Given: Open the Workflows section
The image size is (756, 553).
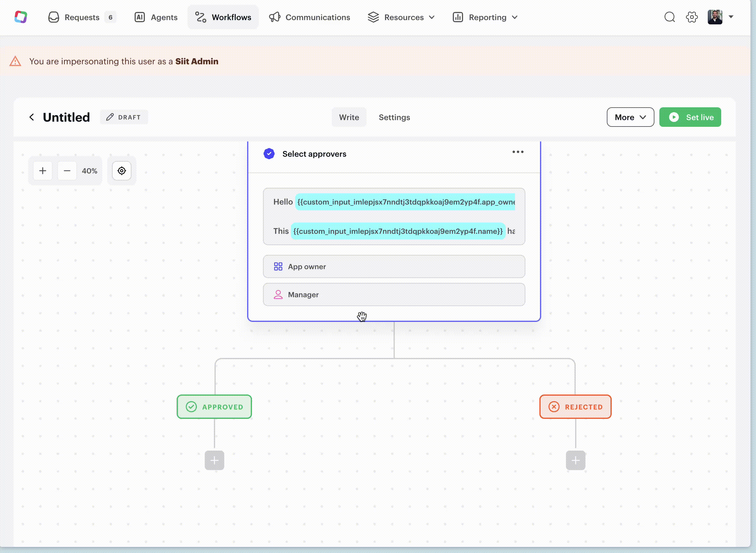Looking at the screenshot, I should point(223,17).
